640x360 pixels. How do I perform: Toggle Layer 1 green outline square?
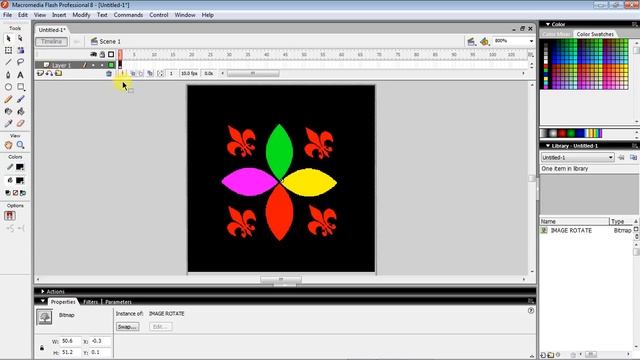click(x=111, y=65)
